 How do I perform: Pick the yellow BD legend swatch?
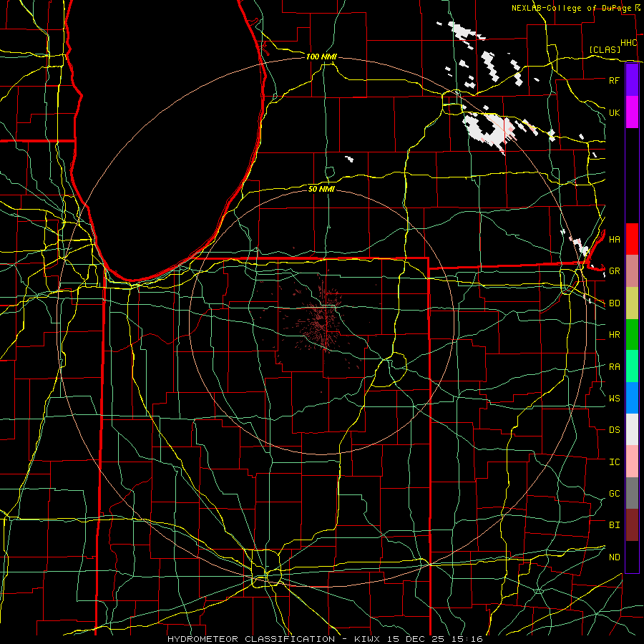pyautogui.click(x=632, y=303)
